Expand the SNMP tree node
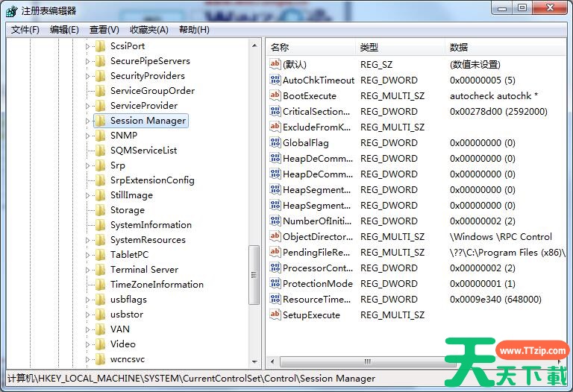 click(87, 136)
